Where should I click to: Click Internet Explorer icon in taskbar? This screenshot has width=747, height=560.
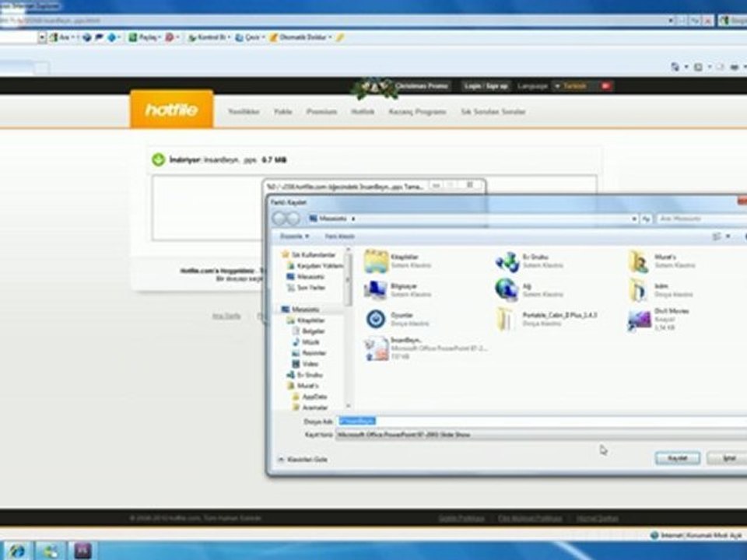click(x=17, y=551)
